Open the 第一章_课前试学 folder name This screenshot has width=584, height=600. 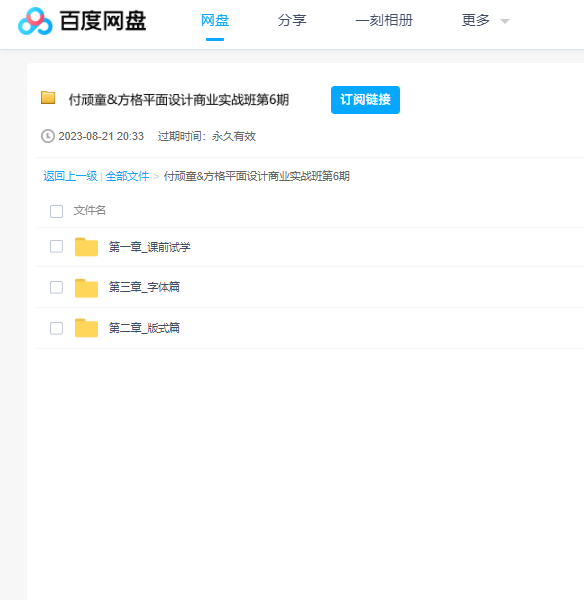150,247
